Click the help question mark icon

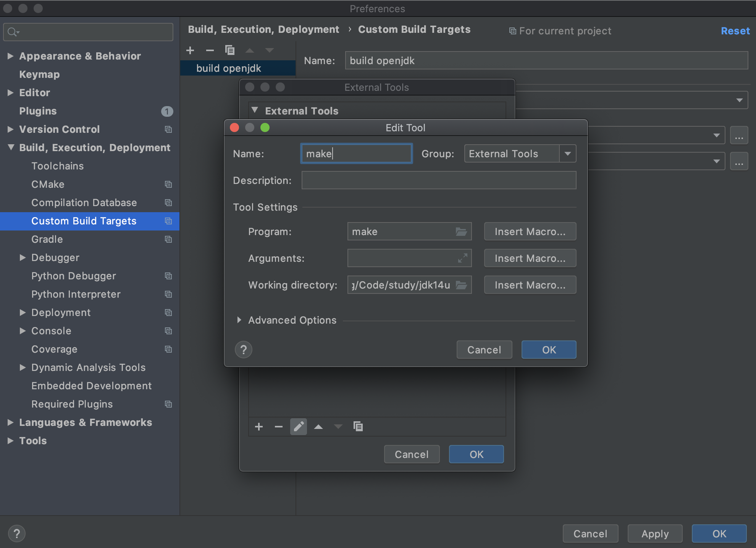[x=243, y=349]
